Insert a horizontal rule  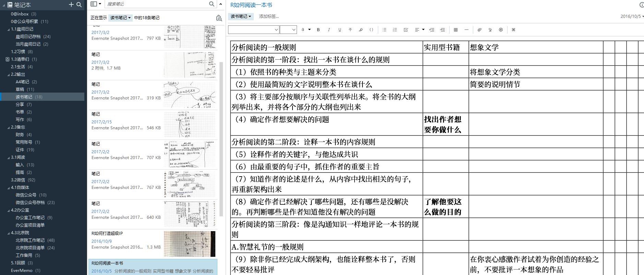click(x=466, y=30)
